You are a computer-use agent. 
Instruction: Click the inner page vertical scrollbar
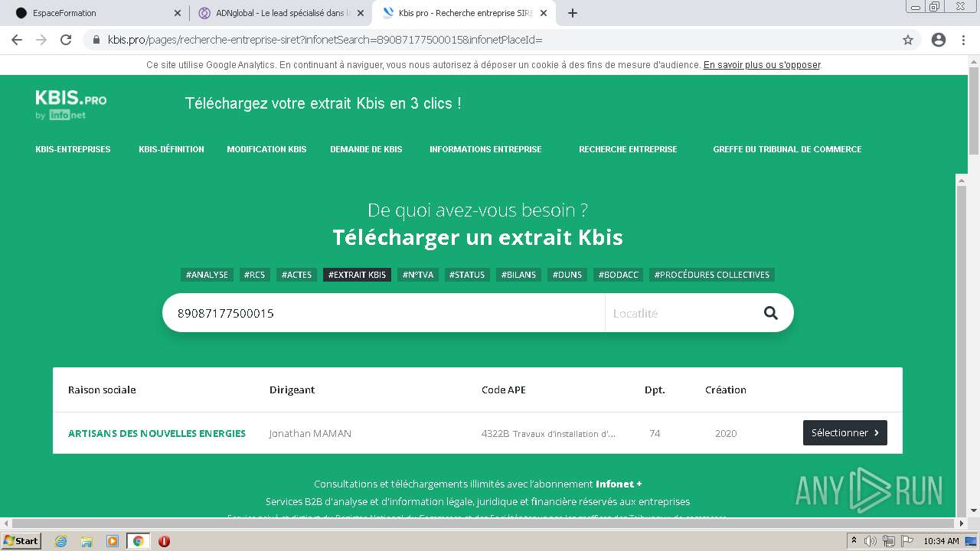tap(962, 344)
